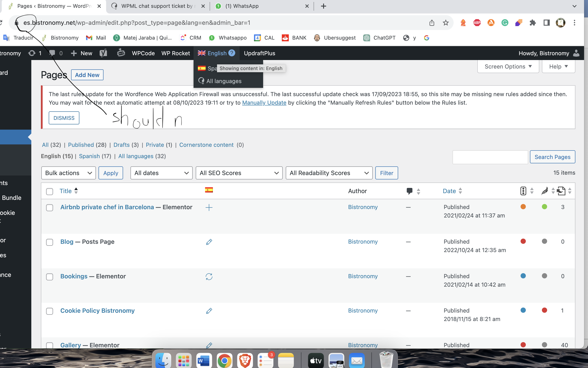This screenshot has width=588, height=368.
Task: Click the share icon in address bar
Action: pos(432,23)
